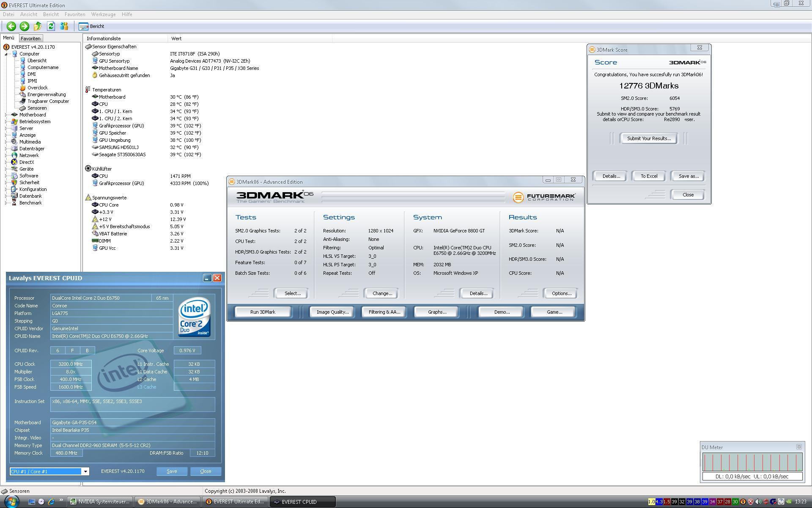Click Save in the EVEREST CPUID window
The height and width of the screenshot is (508, 812).
(172, 471)
